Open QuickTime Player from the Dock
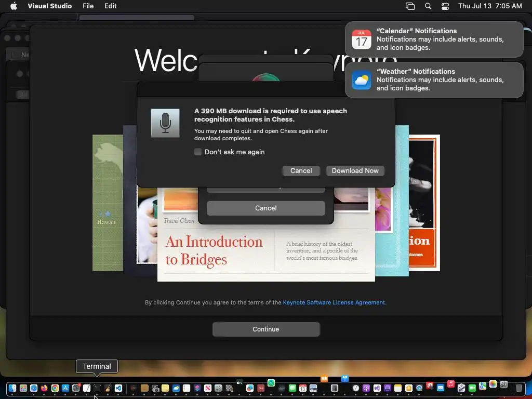The image size is (532, 399). coord(419,388)
